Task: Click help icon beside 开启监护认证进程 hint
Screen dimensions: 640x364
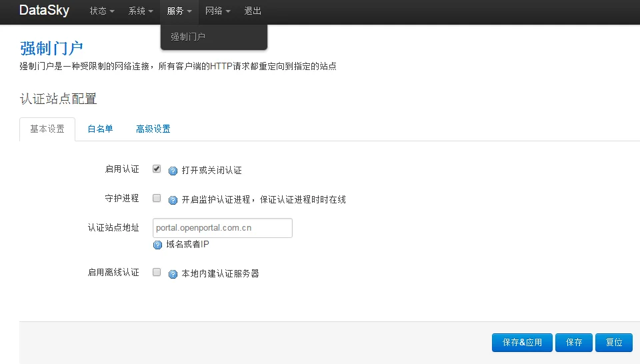Action: pyautogui.click(x=173, y=199)
